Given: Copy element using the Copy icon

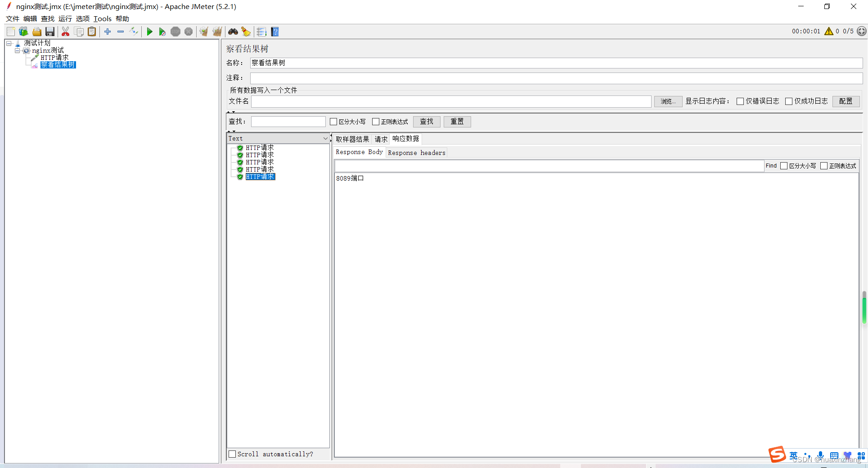Looking at the screenshot, I should coord(79,32).
